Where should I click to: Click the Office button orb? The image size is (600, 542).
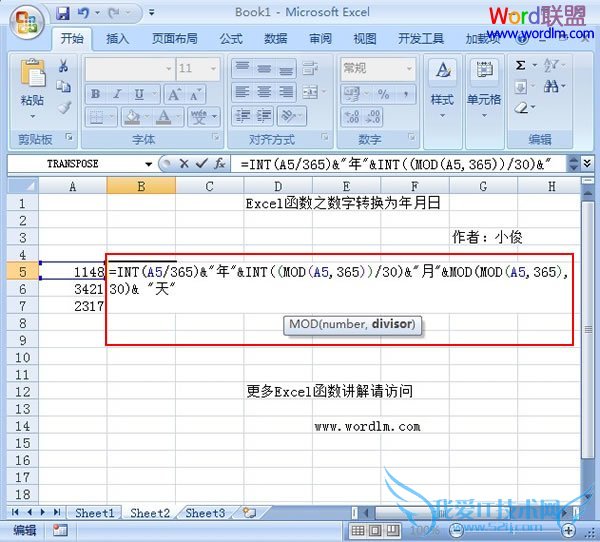(26, 22)
